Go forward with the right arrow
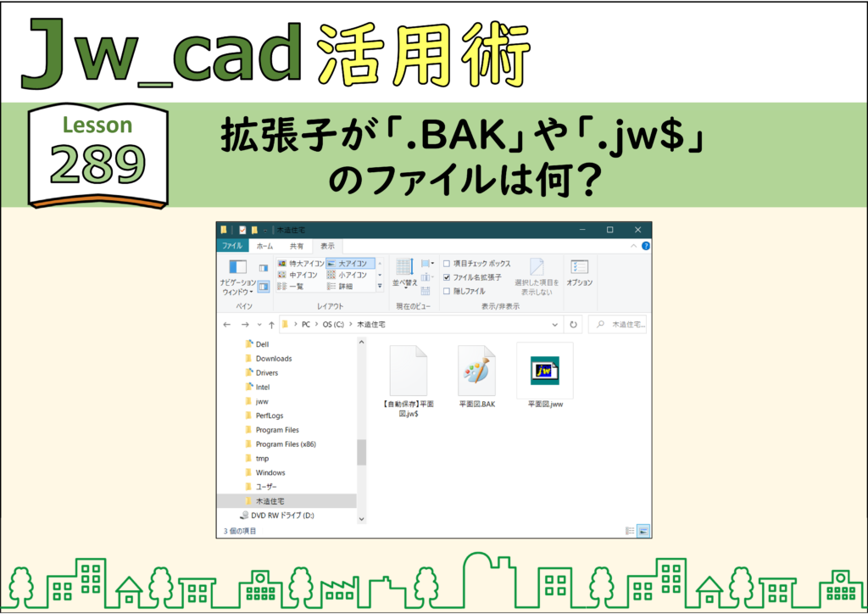Viewport: 868px width, 614px height. [x=245, y=325]
